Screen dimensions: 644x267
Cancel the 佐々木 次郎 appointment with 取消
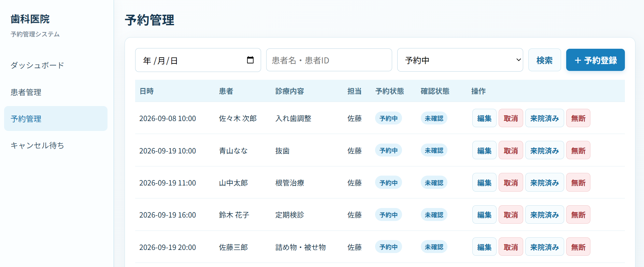[511, 118]
